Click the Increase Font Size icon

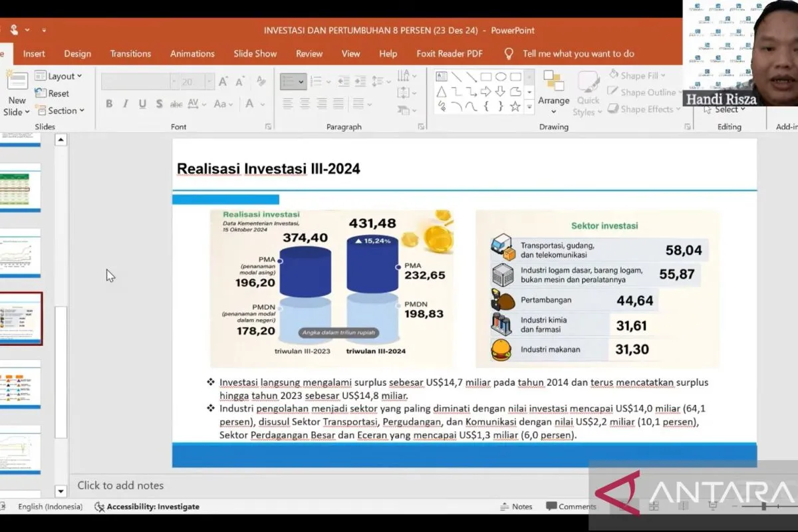[223, 82]
